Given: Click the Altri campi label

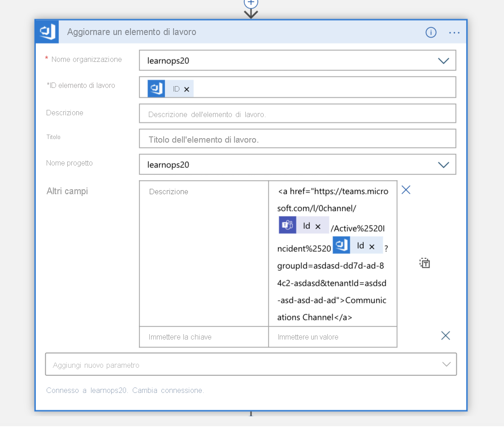Looking at the screenshot, I should [67, 191].
